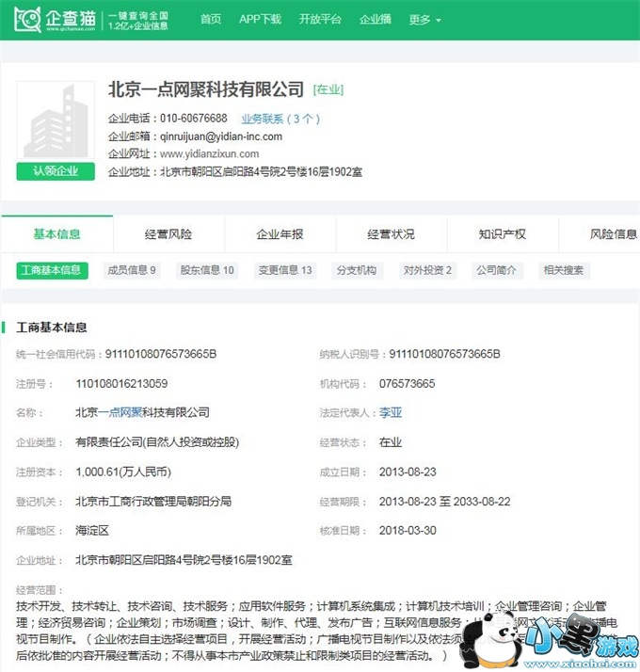Open the 风险信息 tab
The image size is (640, 672).
613,234
